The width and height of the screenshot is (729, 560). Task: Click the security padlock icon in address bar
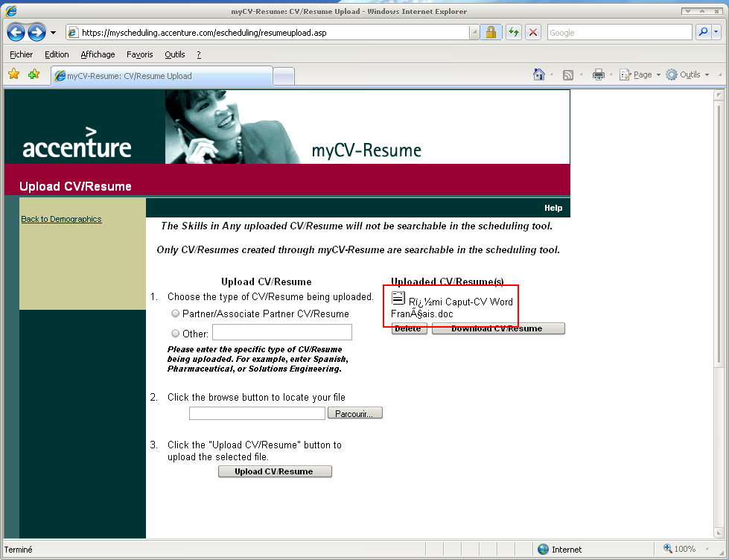pyautogui.click(x=491, y=33)
